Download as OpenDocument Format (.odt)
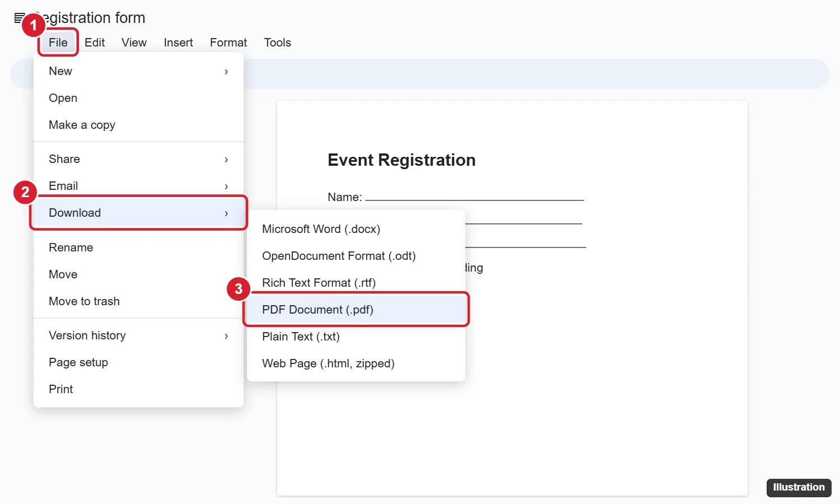Screen dimensions: 840x504 (x=356, y=256)
